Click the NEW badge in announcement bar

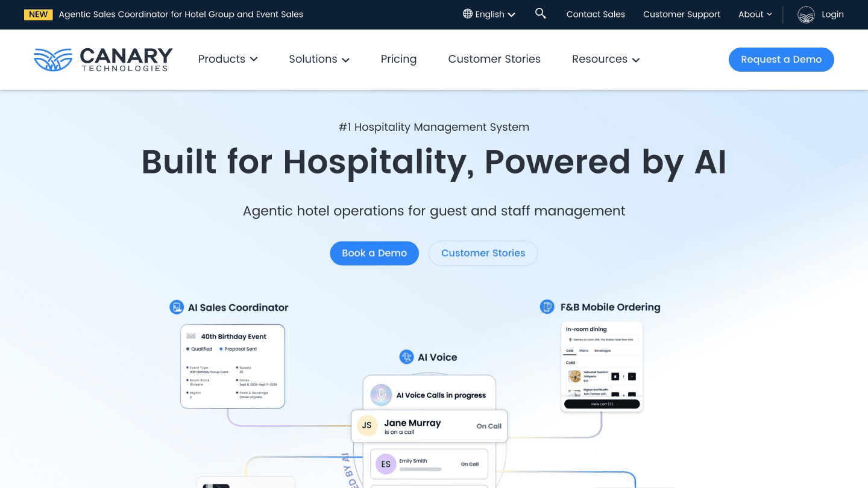(38, 14)
